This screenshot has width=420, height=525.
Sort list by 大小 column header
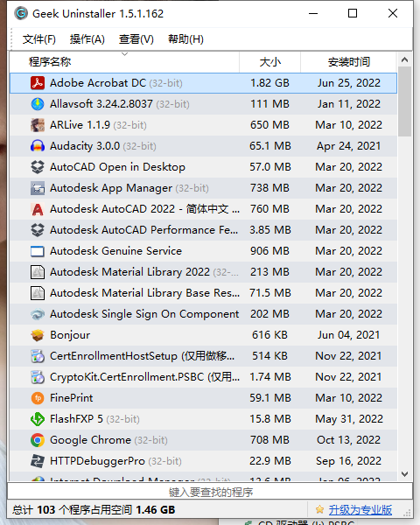point(270,62)
